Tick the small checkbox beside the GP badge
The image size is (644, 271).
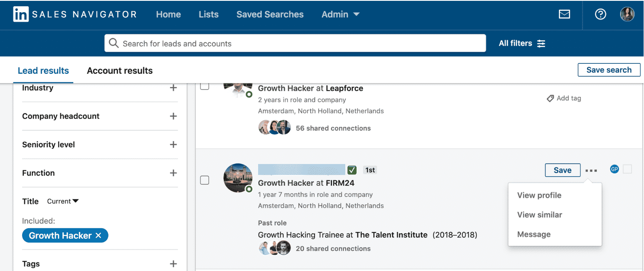[627, 169]
